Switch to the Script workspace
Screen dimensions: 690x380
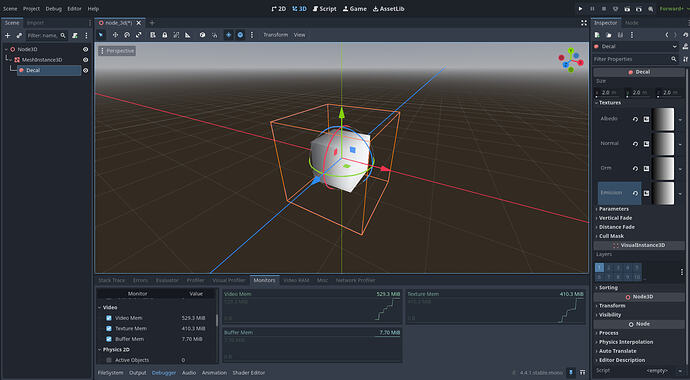pyautogui.click(x=325, y=9)
